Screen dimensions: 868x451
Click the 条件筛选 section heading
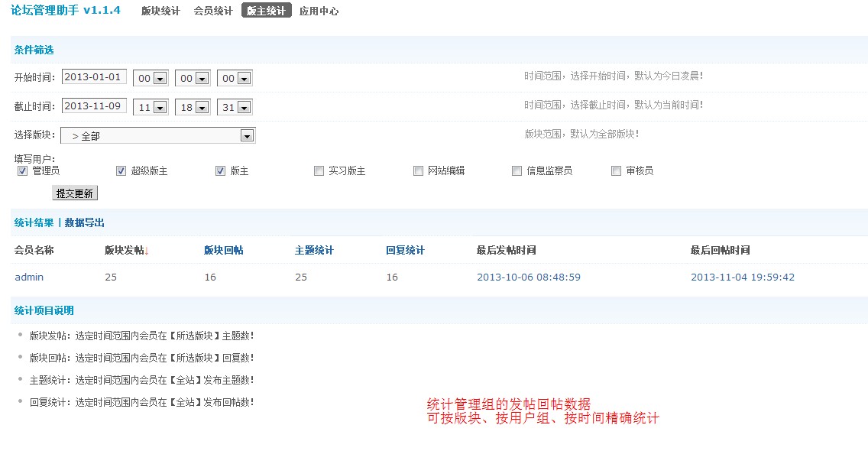click(34, 50)
